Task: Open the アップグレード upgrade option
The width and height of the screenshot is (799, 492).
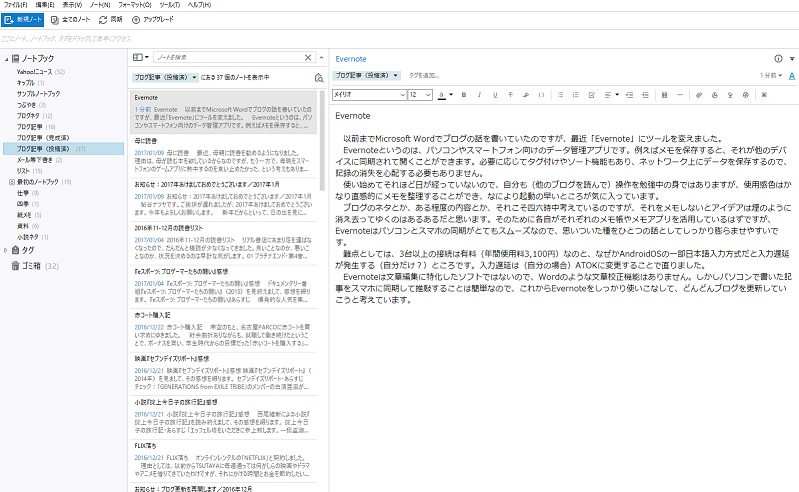Action: [153, 20]
